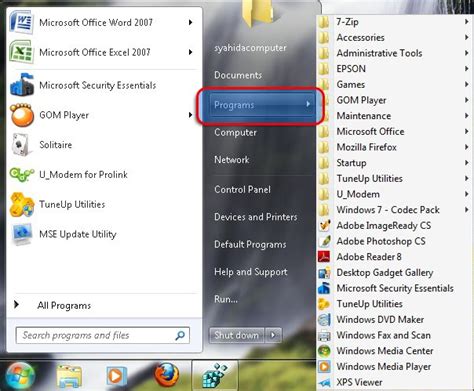Image resolution: width=474 pixels, height=391 pixels.
Task: Click the Windows Media Player icon in submenu
Action: tap(324, 367)
